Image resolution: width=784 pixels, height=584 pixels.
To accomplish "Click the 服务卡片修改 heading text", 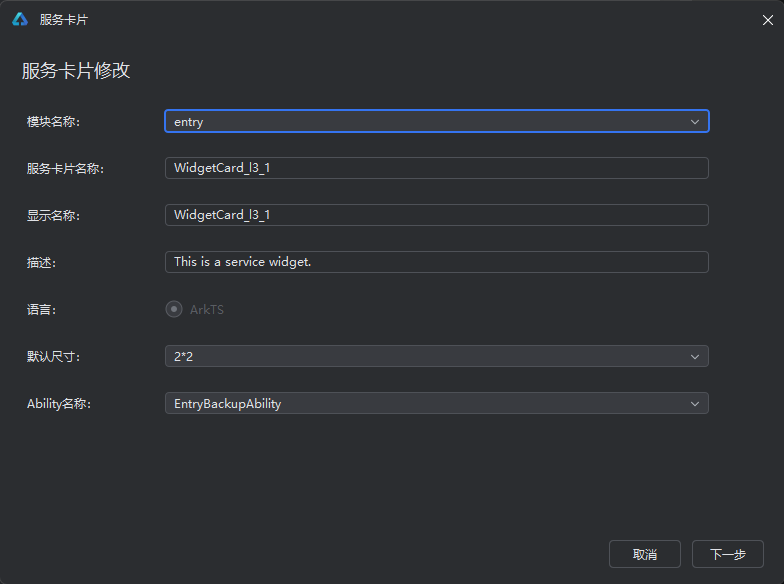I will [x=76, y=70].
